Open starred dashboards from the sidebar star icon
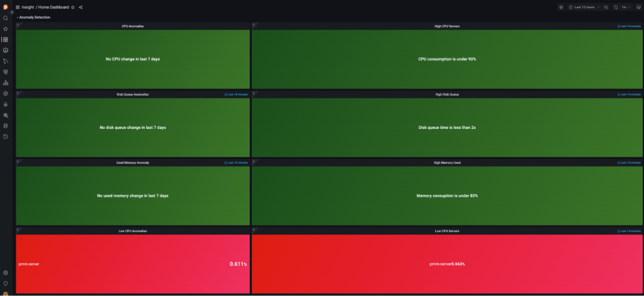Image resolution: width=644 pixels, height=296 pixels. coord(5,29)
